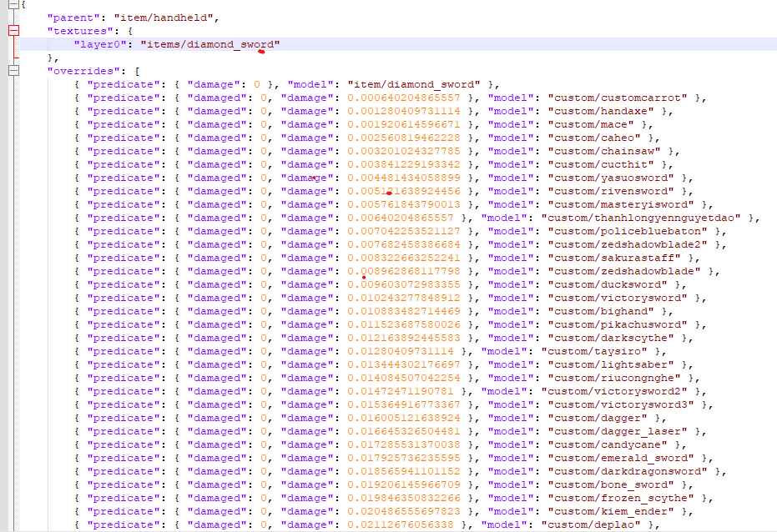Click the "custom/dagger_laser" model string

click(x=618, y=432)
